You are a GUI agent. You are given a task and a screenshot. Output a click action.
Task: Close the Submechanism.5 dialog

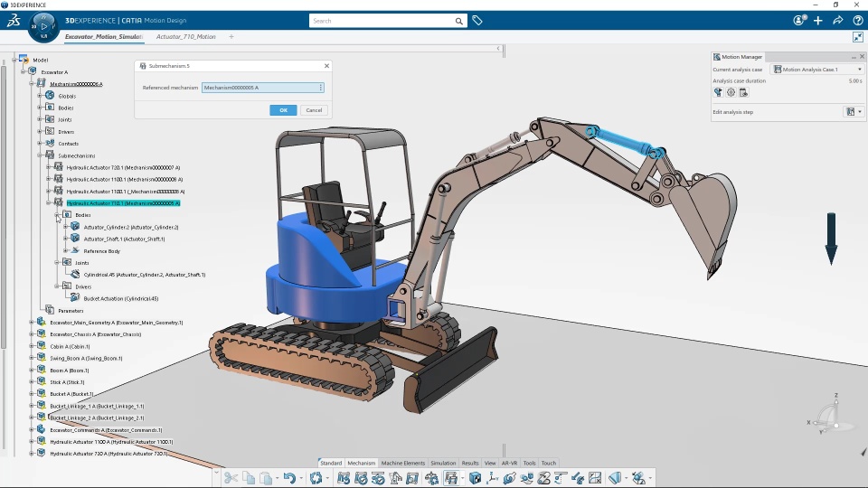pos(326,66)
